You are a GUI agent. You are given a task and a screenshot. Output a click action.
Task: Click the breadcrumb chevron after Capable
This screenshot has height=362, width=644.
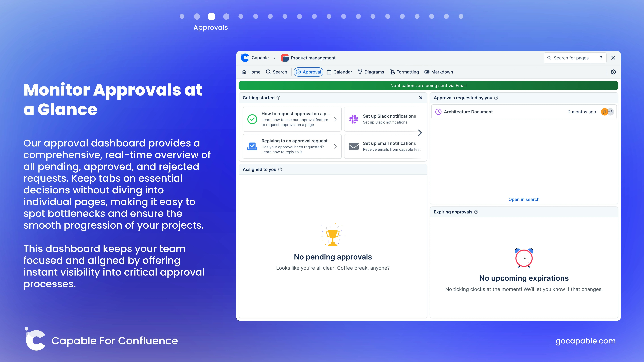pyautogui.click(x=274, y=58)
